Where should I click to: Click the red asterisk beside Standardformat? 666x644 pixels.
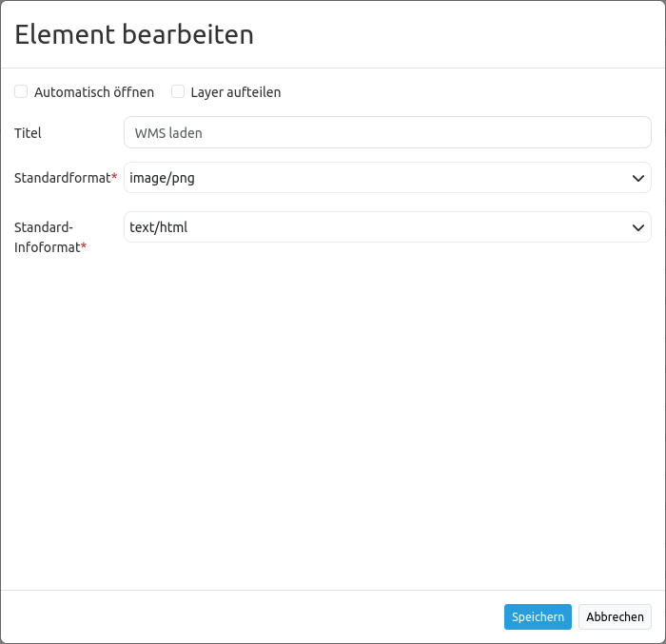tap(115, 178)
